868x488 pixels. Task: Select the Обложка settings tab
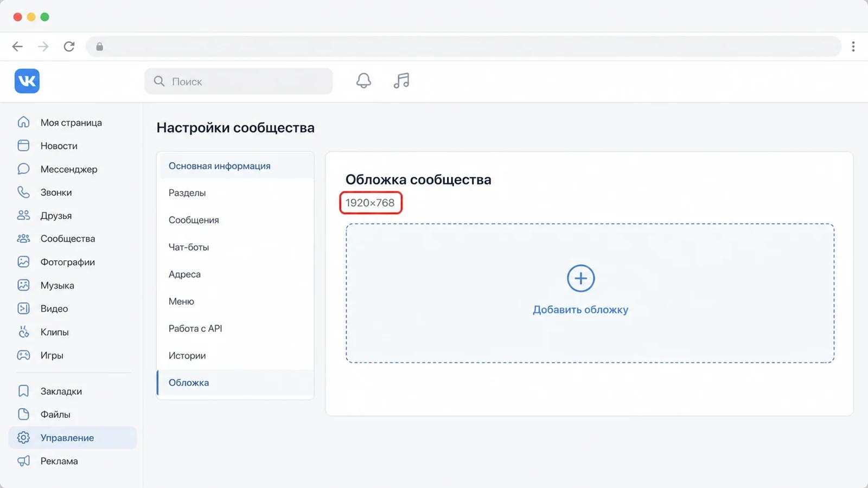235,383
